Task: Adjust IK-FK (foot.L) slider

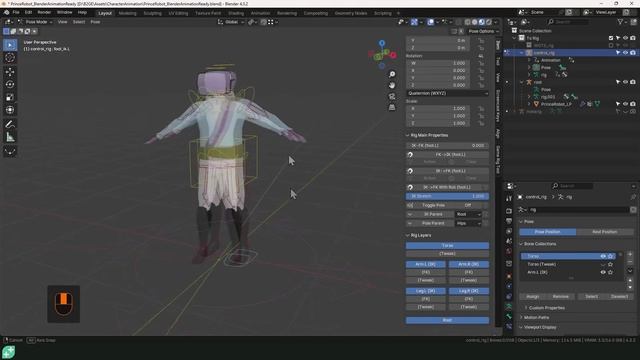Action: 447,145
